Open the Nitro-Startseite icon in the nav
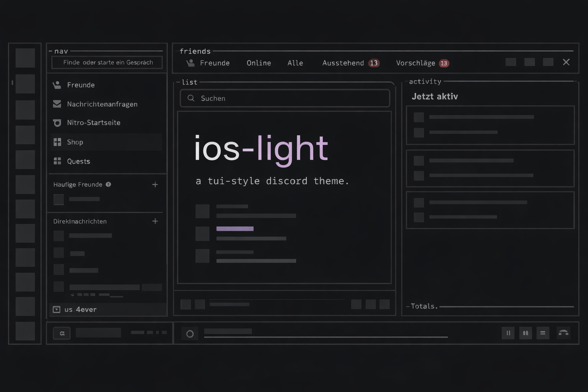Screen dimensions: 588x392 tap(57, 123)
